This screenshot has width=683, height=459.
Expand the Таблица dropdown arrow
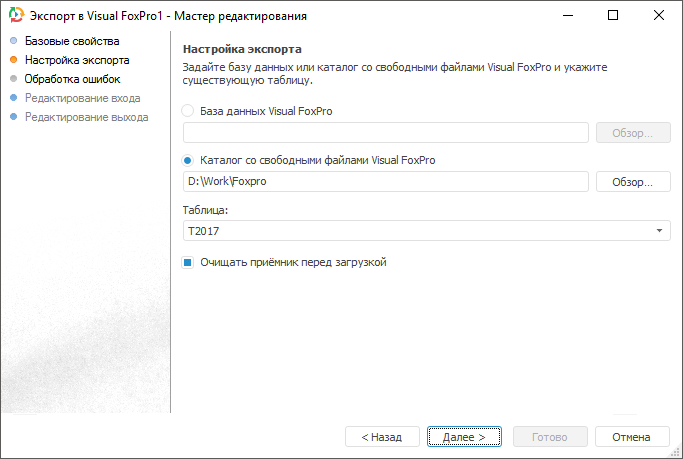coord(660,231)
